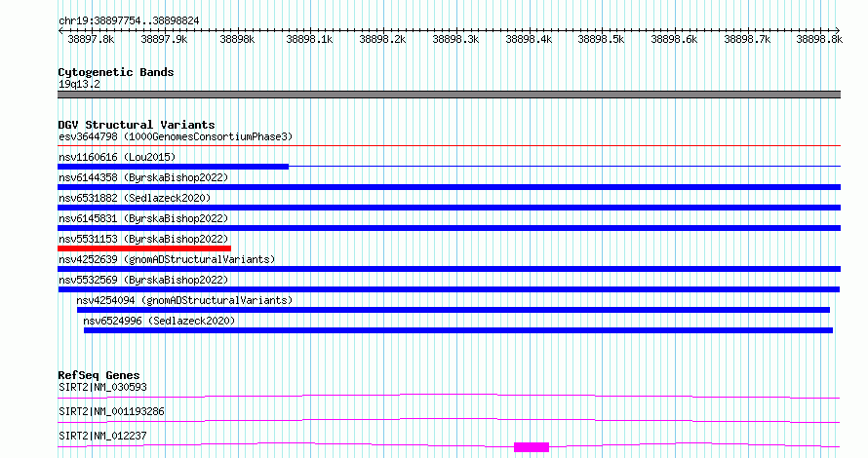This screenshot has width=868, height=458.
Task: Open nsv5532569 (ByrskaBishop2022) variant label
Action: point(143,280)
